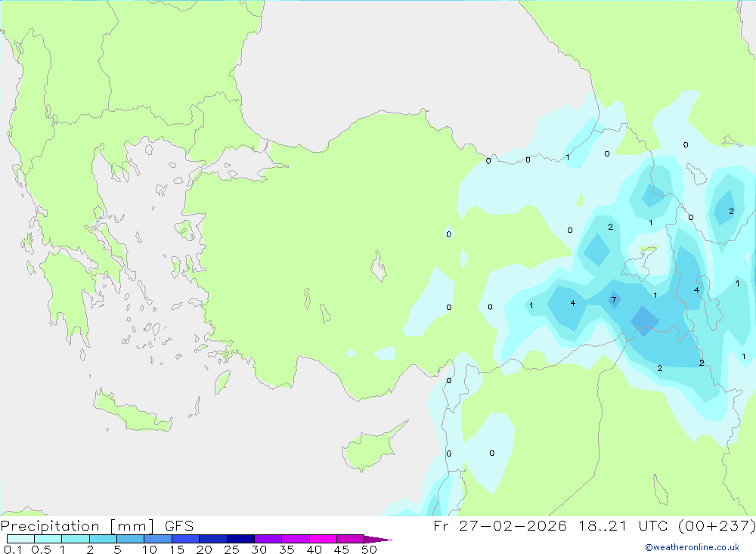Click the legend label '25'
756x554 pixels.
coord(232,549)
